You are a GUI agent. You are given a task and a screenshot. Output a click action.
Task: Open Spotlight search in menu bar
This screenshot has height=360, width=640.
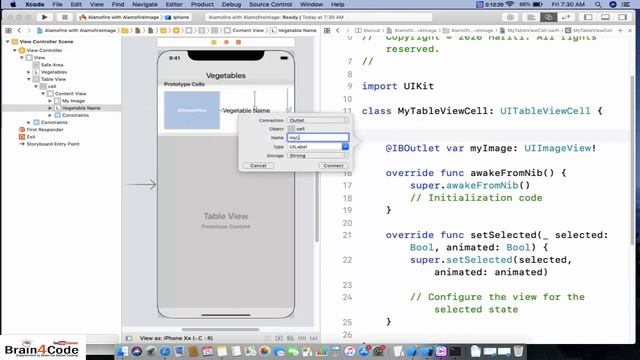598,4
